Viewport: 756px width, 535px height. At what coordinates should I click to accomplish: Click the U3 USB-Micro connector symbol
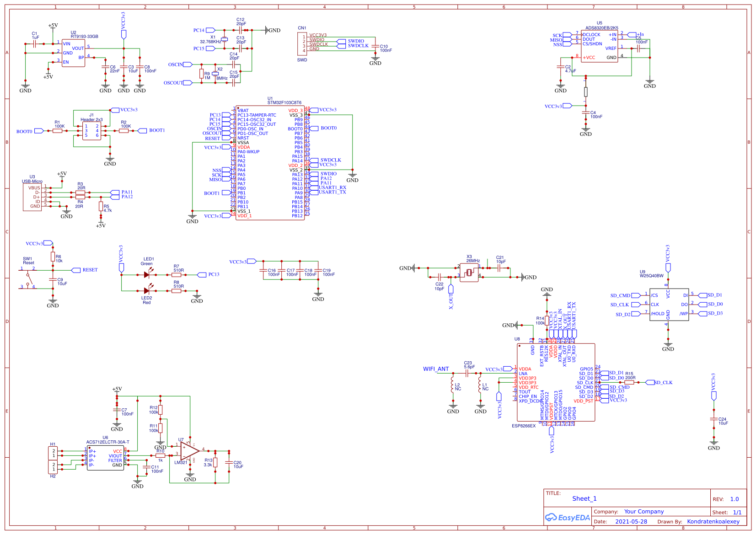32,197
